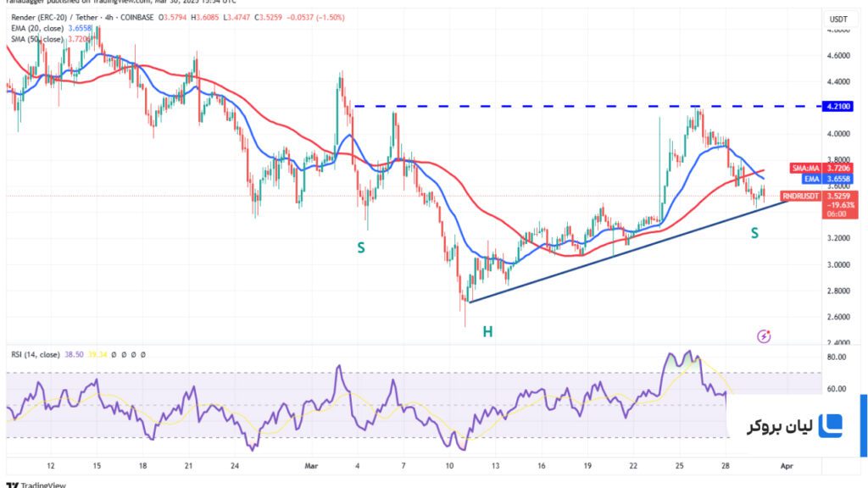Click the 80.00 RSI axis label
Image resolution: width=868 pixels, height=488 pixels.
coord(837,358)
